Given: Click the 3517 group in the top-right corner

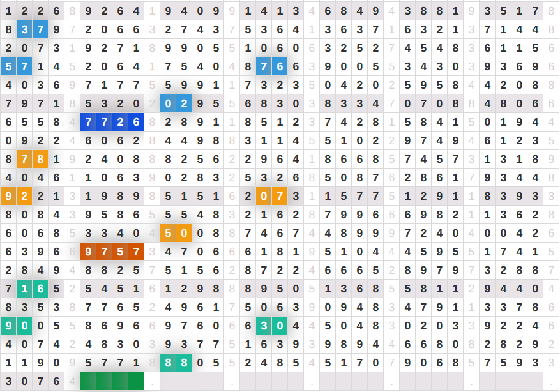Looking at the screenshot, I should pos(511,11).
